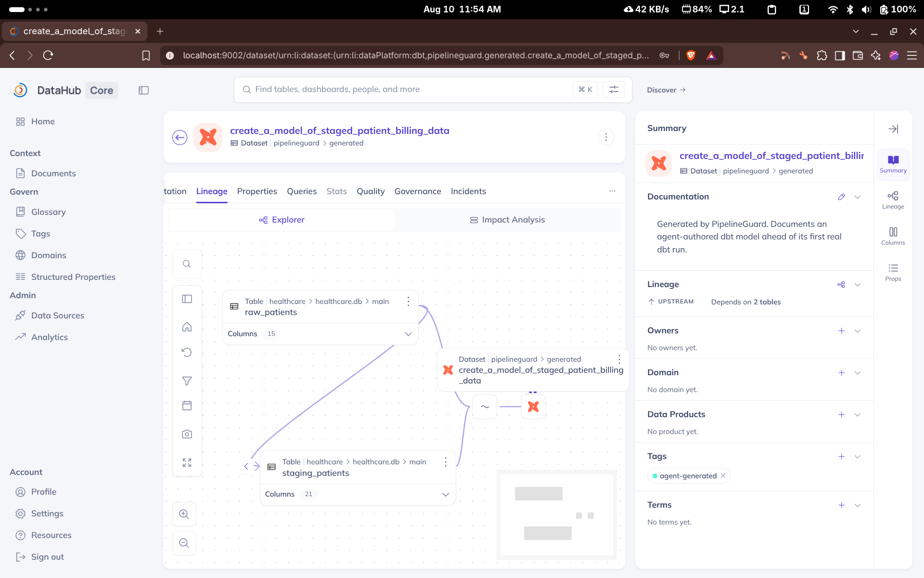Open Structured Properties page
Viewport: 924px width, 578px height.
[73, 277]
